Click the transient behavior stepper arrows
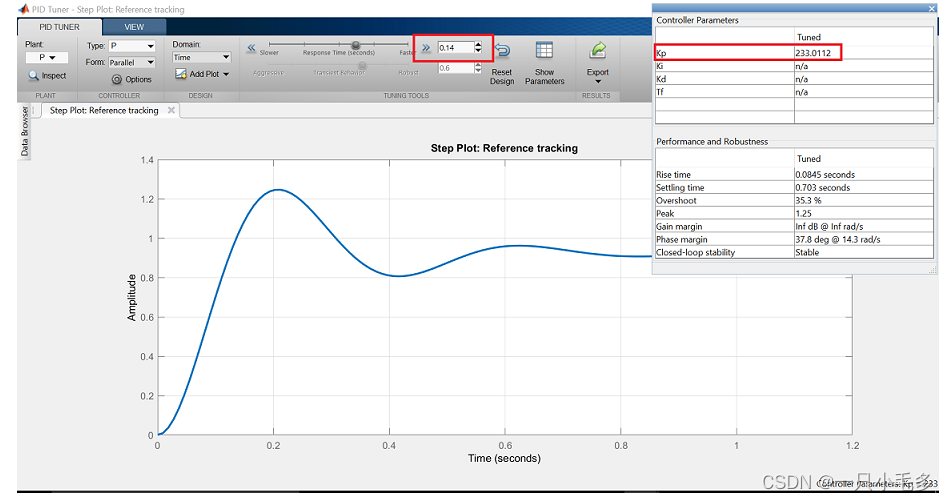This screenshot has width=948, height=501. tap(478, 68)
